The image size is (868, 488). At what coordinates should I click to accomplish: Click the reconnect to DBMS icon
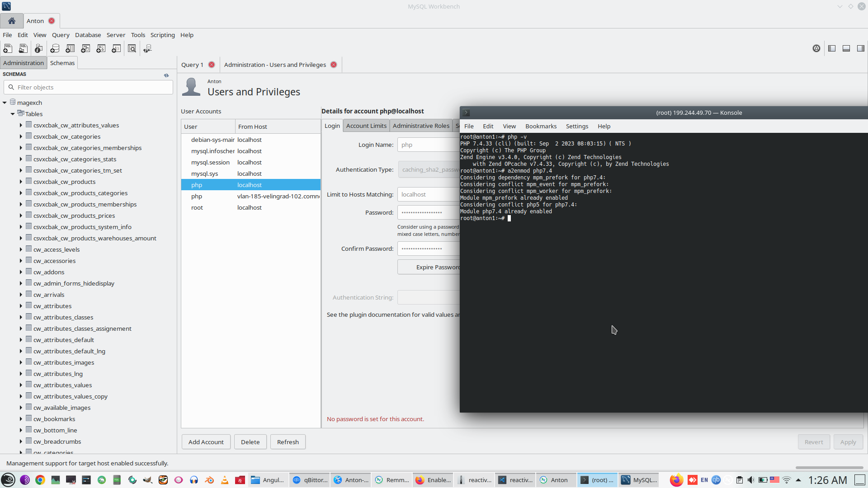pos(147,48)
